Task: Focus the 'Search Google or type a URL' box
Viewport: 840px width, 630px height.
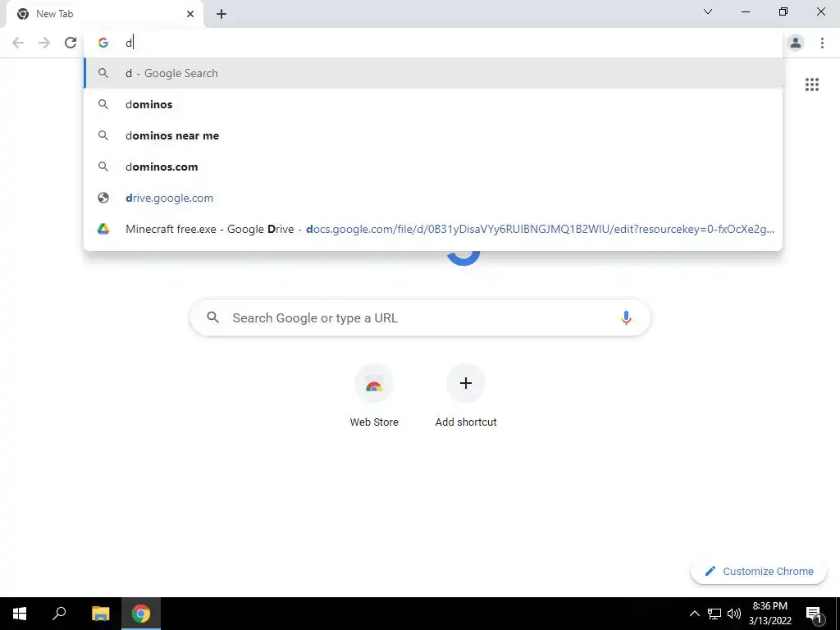Action: (x=420, y=317)
